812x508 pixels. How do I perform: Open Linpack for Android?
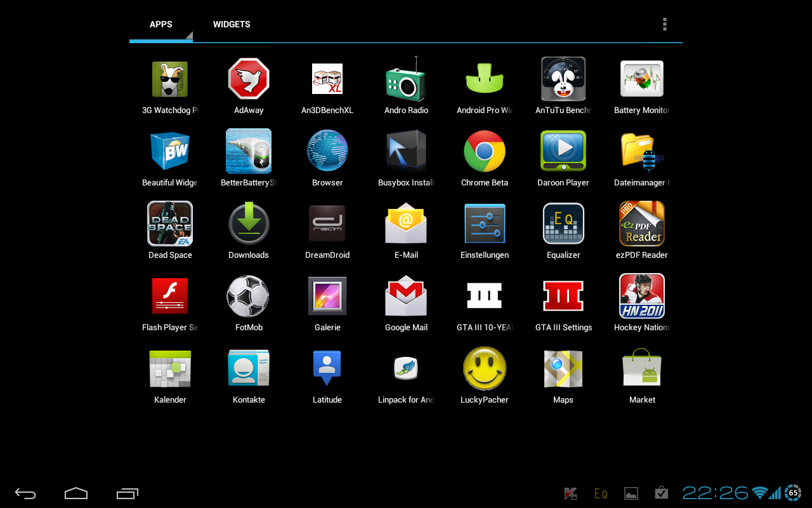tap(406, 369)
